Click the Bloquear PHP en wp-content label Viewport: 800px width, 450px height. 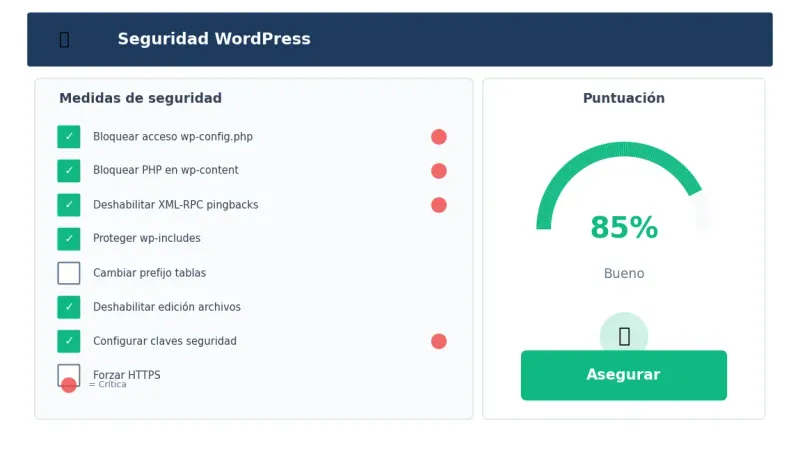[x=165, y=170]
